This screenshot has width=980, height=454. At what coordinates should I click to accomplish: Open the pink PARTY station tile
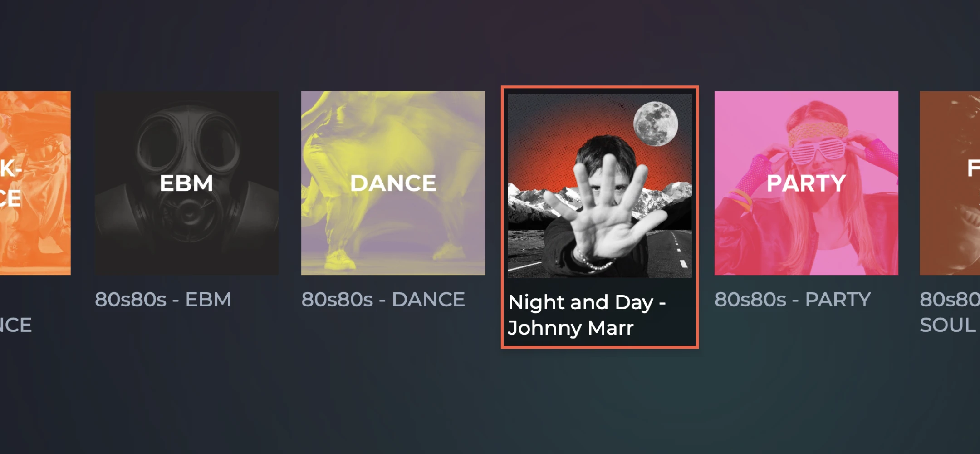point(806,183)
